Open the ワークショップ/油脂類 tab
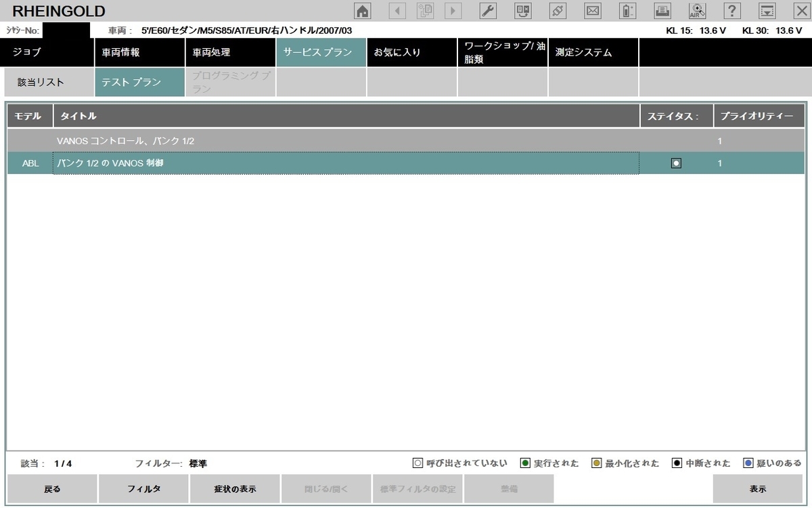The image size is (812, 508). 502,52
